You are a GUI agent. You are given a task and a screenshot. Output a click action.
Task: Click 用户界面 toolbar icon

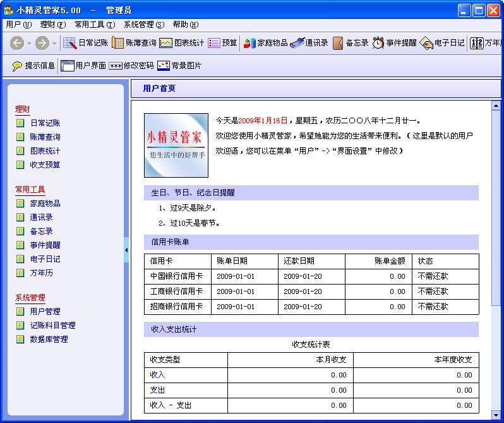[67, 66]
